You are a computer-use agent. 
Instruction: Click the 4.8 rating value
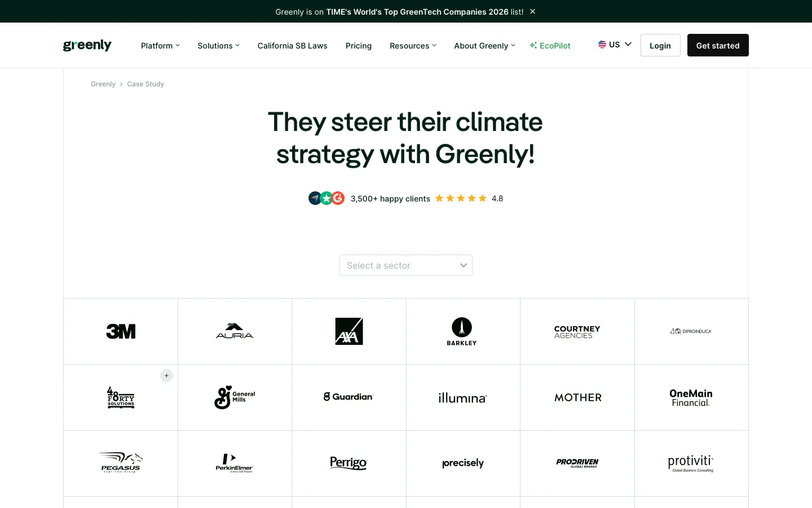point(497,199)
